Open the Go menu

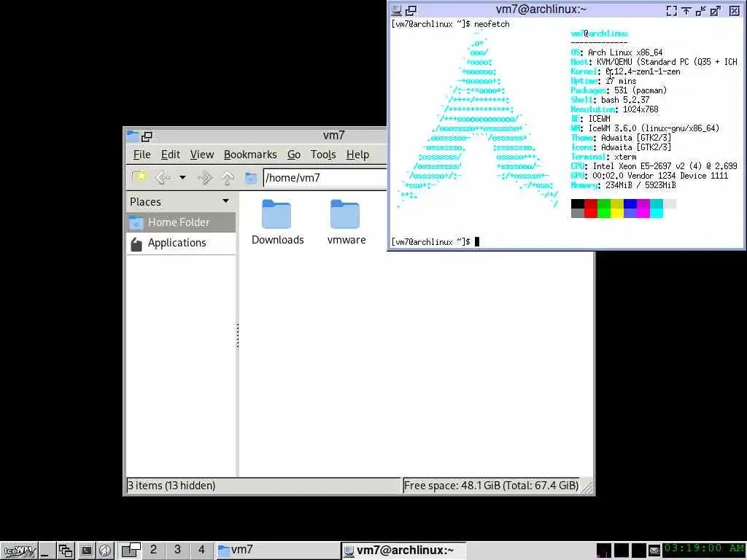click(293, 155)
